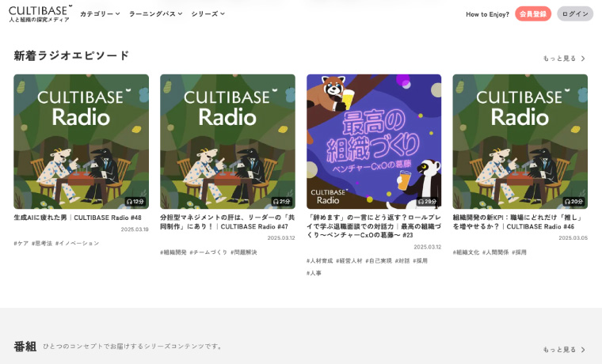Select the #ケア tag
Screen dimensions: 602x364
point(21,243)
